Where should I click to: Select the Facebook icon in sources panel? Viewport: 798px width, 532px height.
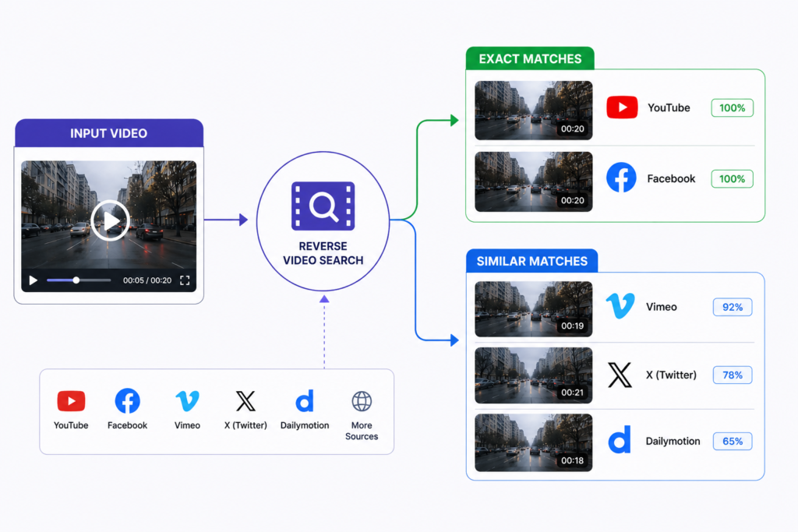point(127,401)
